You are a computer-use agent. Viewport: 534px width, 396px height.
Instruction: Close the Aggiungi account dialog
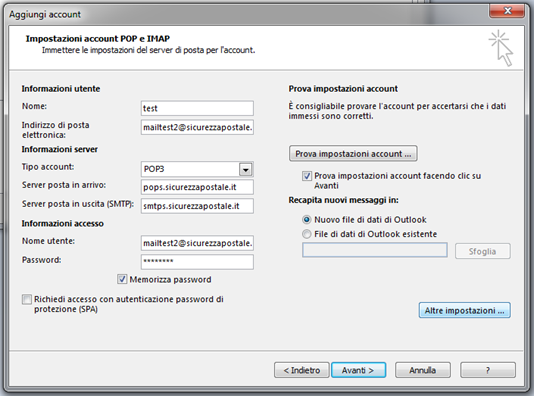pyautogui.click(x=507, y=11)
